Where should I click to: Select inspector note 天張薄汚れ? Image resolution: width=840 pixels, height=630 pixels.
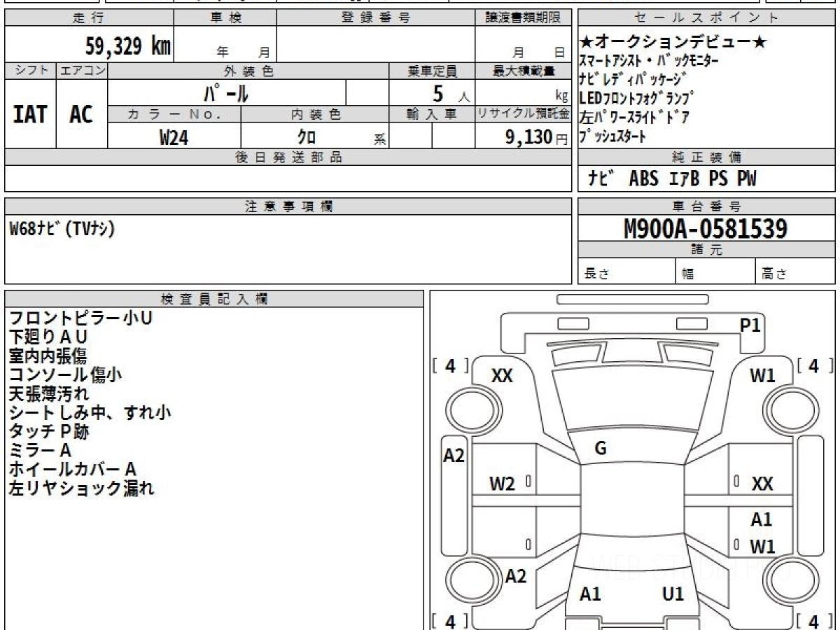[48, 394]
